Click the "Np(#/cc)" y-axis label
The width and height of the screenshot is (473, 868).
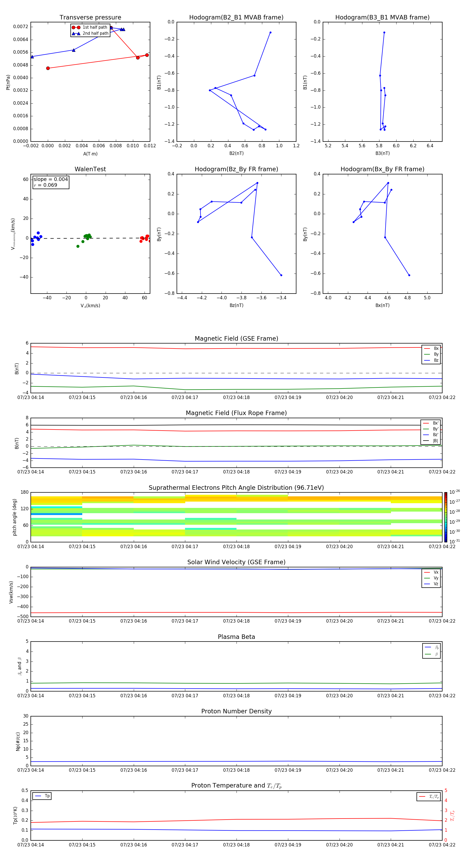(x=18, y=741)
